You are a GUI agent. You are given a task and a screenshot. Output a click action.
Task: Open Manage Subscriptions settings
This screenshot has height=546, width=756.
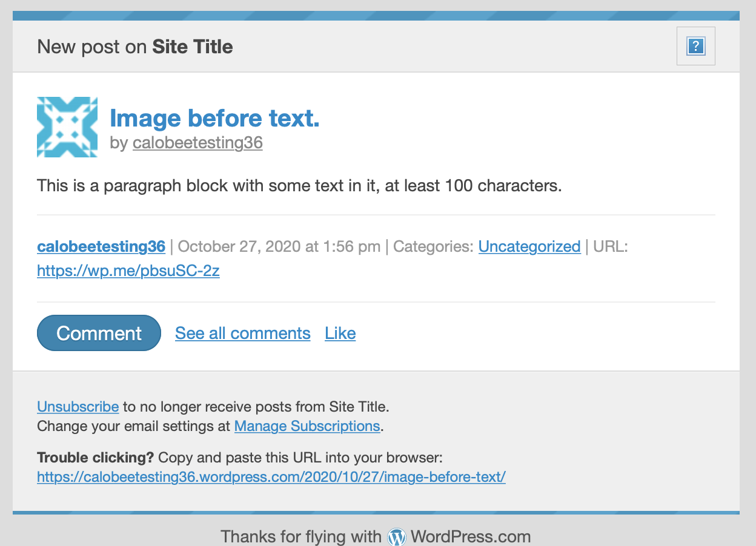pyautogui.click(x=307, y=426)
